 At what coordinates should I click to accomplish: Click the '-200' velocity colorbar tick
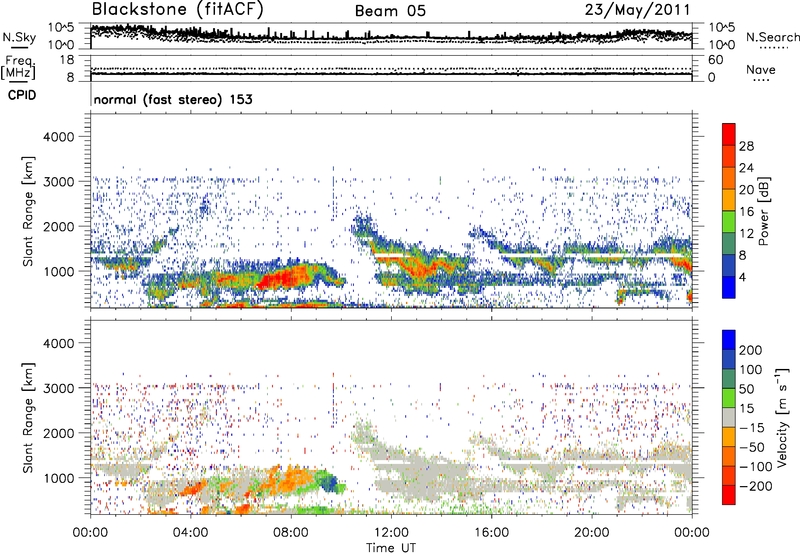pyautogui.click(x=755, y=486)
